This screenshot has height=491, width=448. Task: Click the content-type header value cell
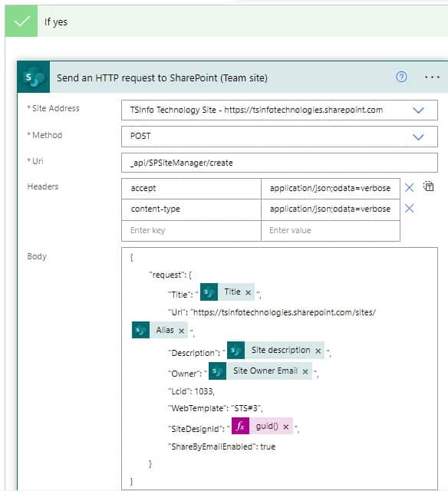[331, 209]
